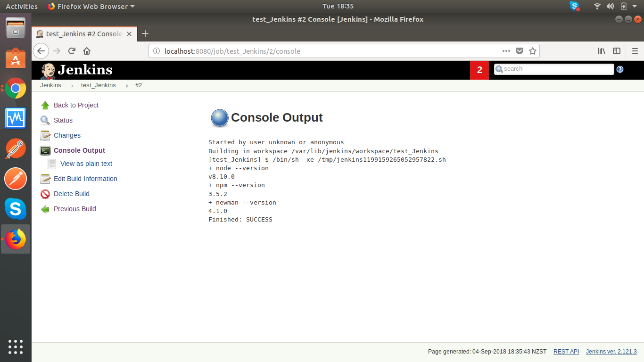Open Skype from the dock
The height and width of the screenshot is (362, 644).
pos(16,209)
